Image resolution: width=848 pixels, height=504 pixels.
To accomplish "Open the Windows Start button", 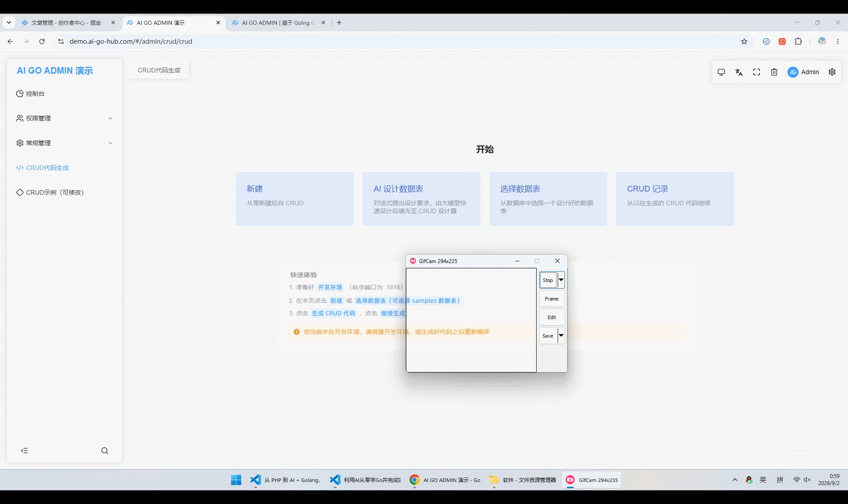I will pos(236,480).
